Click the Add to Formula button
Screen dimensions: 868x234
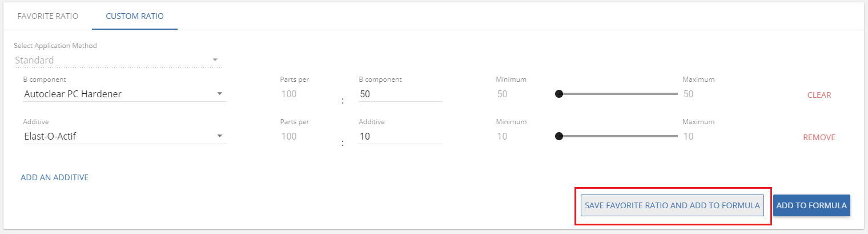point(811,205)
